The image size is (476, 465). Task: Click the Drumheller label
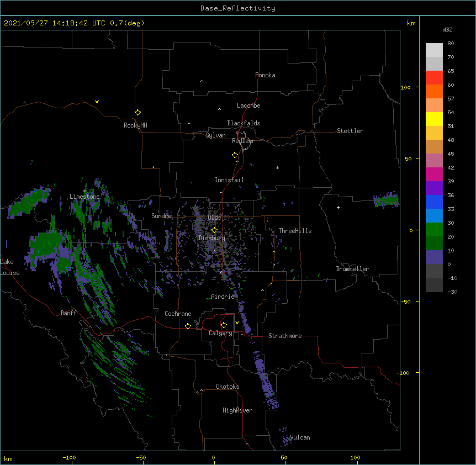coord(352,269)
